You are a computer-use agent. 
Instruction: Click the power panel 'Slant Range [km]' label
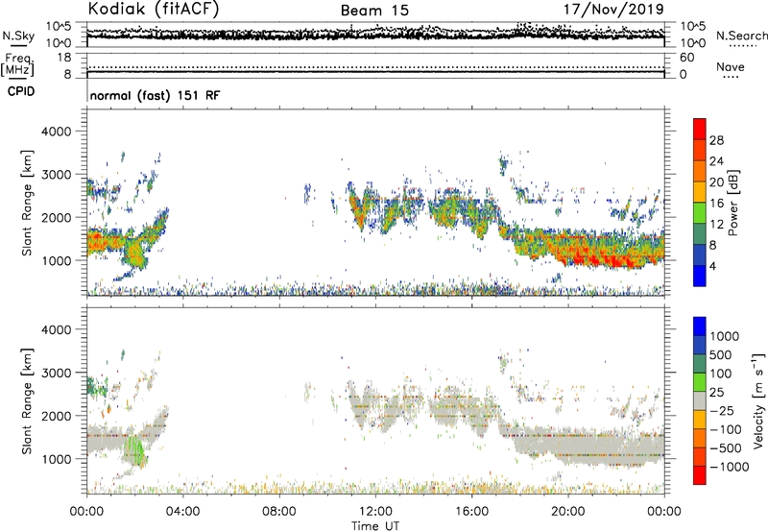tap(27, 203)
